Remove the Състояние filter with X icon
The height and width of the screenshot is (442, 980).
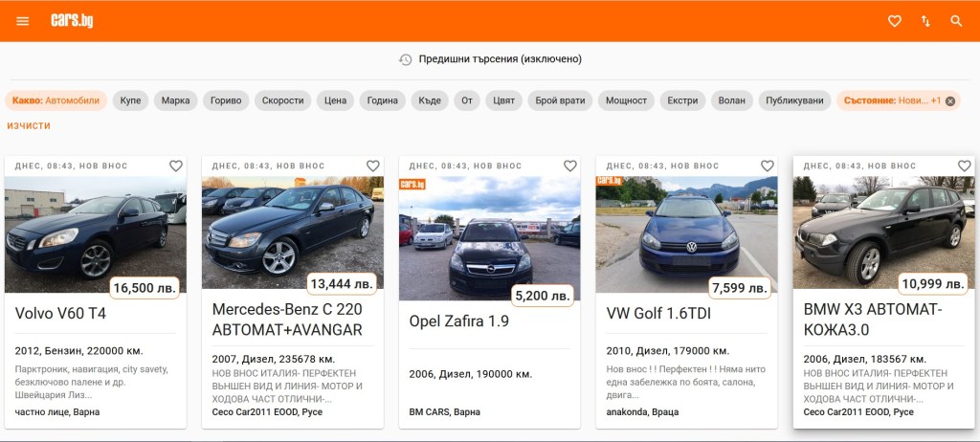coord(950,100)
